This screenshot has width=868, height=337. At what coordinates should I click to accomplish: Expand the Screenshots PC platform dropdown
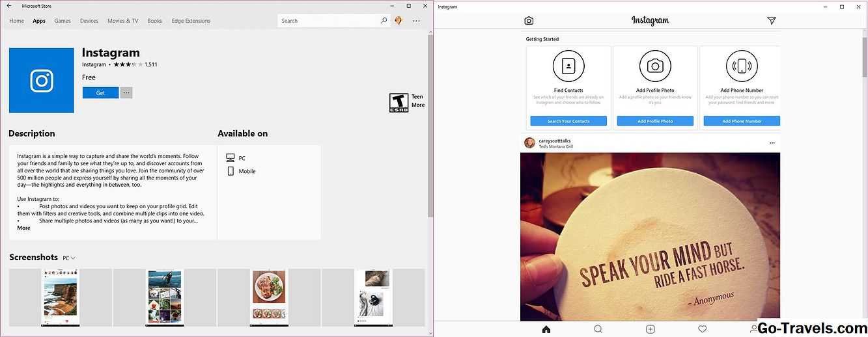tap(69, 258)
